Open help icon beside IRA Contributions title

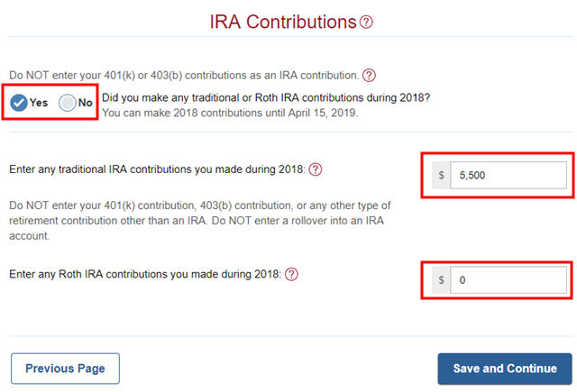(x=366, y=22)
